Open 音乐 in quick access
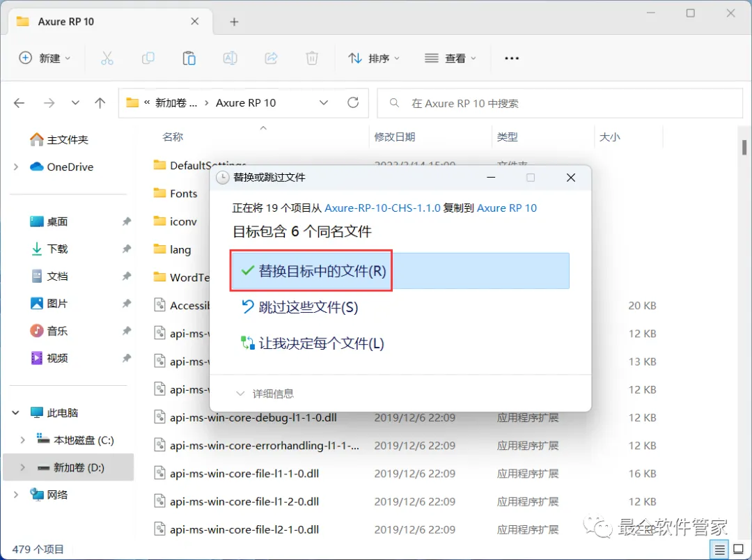Image resolution: width=752 pixels, height=560 pixels. (x=57, y=331)
